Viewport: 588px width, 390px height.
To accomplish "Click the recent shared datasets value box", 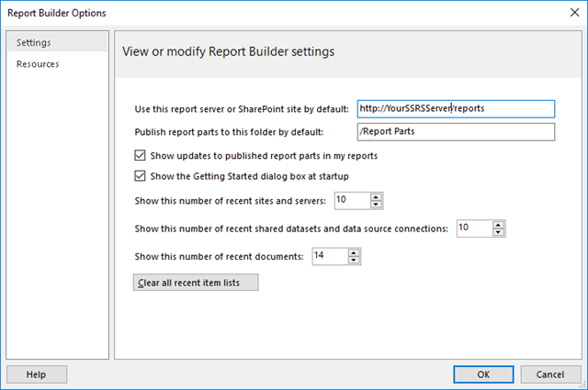I will (474, 228).
